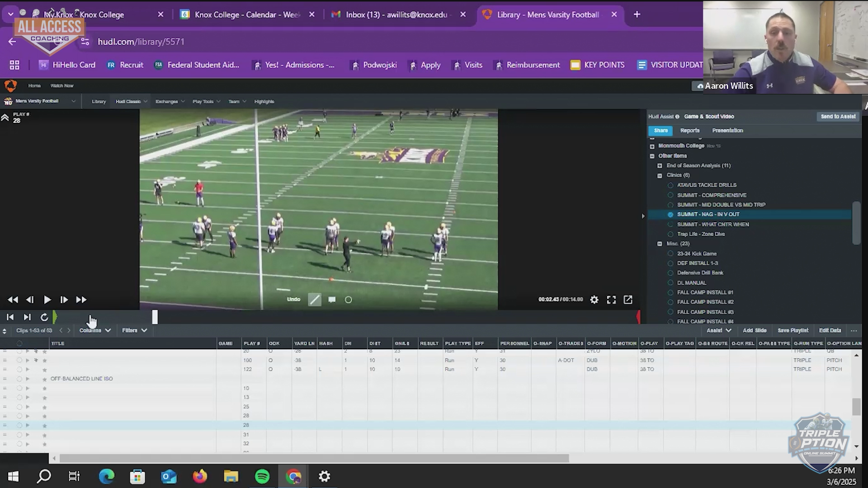Image resolution: width=868 pixels, height=488 pixels.
Task: Toggle select-all checkbox in table header
Action: point(19,343)
